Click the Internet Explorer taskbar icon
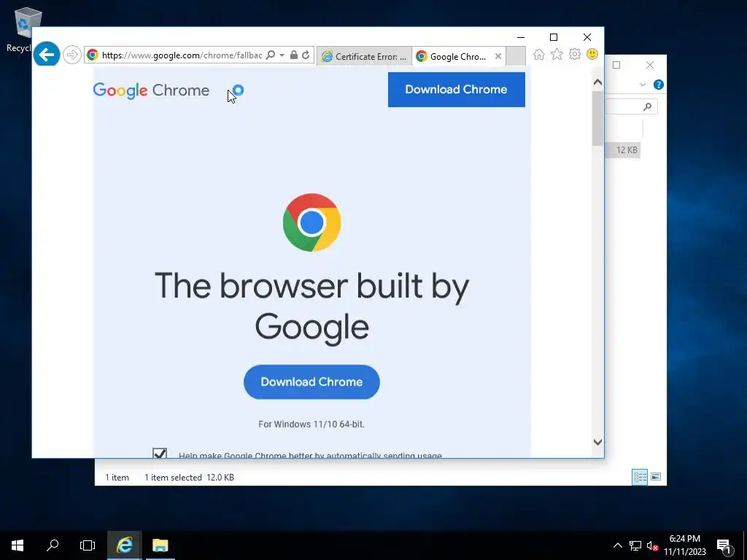This screenshot has height=560, width=747. pyautogui.click(x=124, y=545)
